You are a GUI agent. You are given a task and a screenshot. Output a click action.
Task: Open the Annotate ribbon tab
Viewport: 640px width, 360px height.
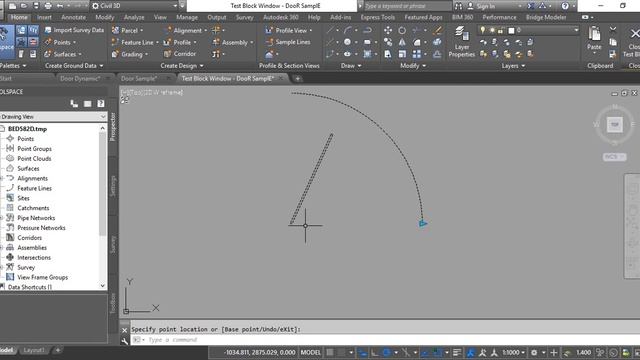(x=73, y=17)
